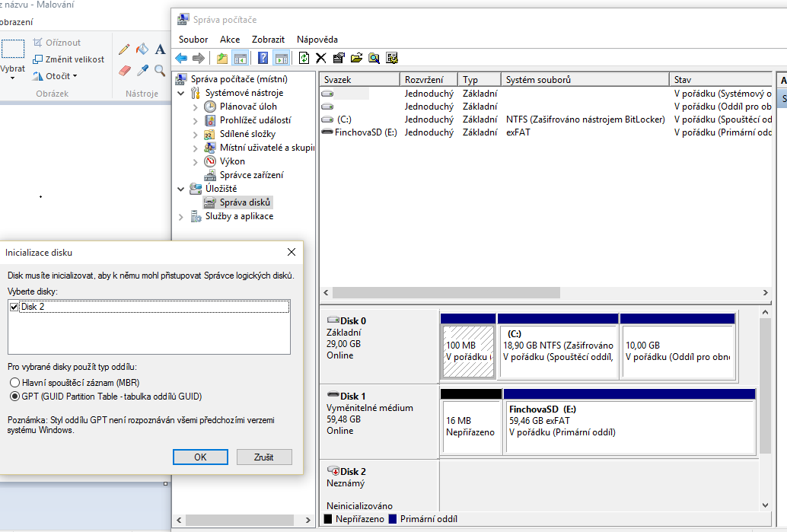This screenshot has height=532, width=787.
Task: Sort by the Systém souborů column header
Action: pyautogui.click(x=585, y=79)
